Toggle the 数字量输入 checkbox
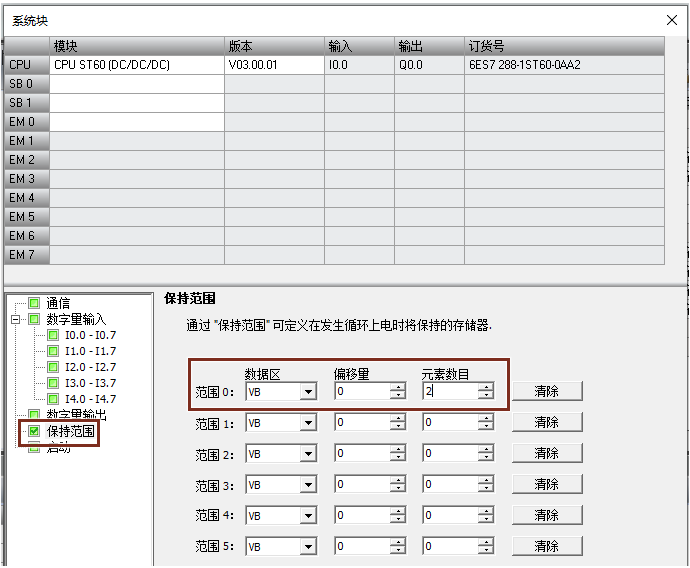690x568 pixels. (x=34, y=319)
